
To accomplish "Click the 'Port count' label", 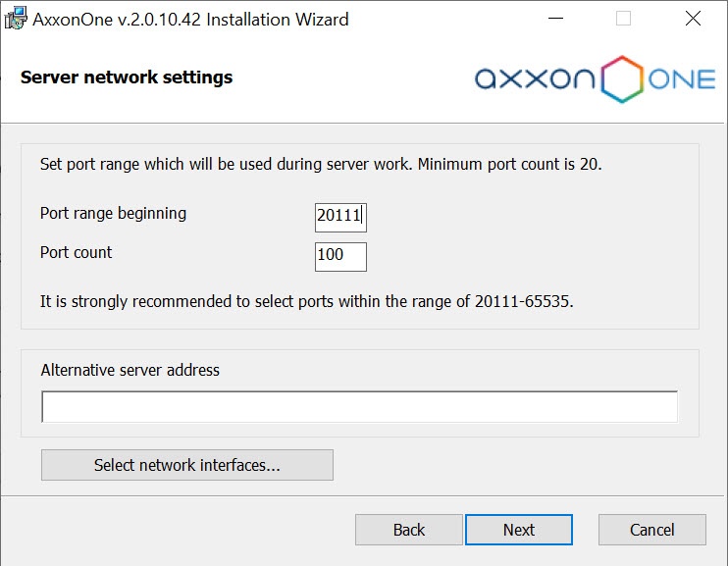I will [76, 252].
